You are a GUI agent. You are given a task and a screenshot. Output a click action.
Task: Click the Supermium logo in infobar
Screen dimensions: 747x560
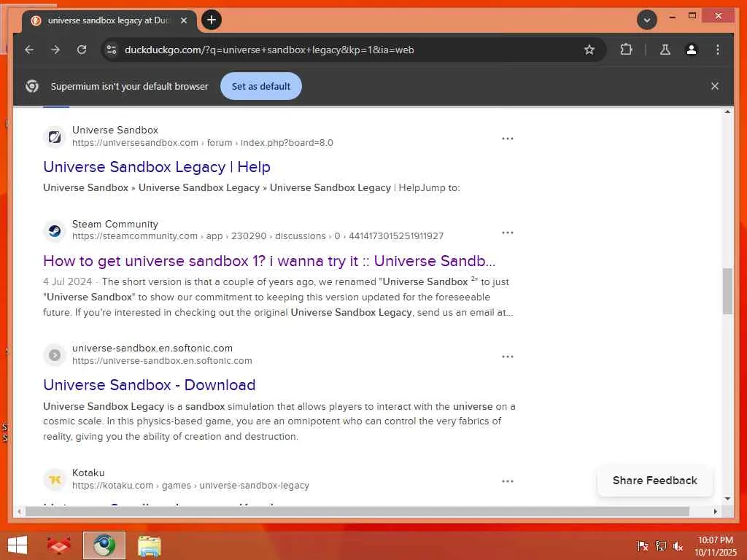(32, 86)
